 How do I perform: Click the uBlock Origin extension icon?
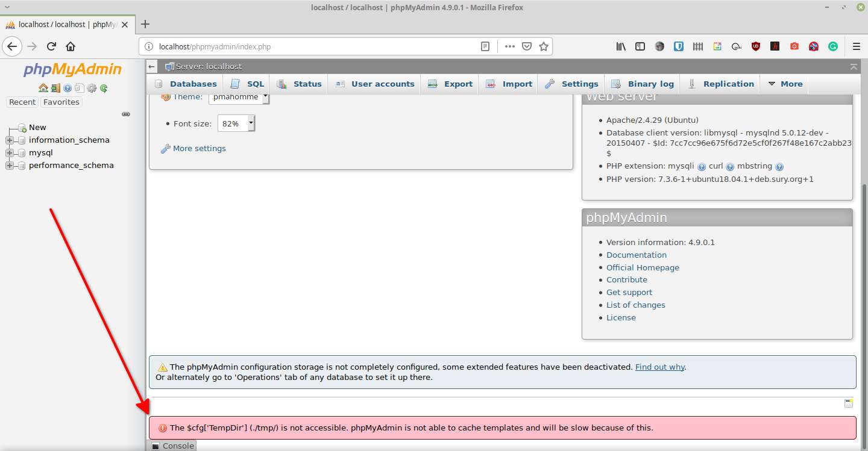point(756,46)
